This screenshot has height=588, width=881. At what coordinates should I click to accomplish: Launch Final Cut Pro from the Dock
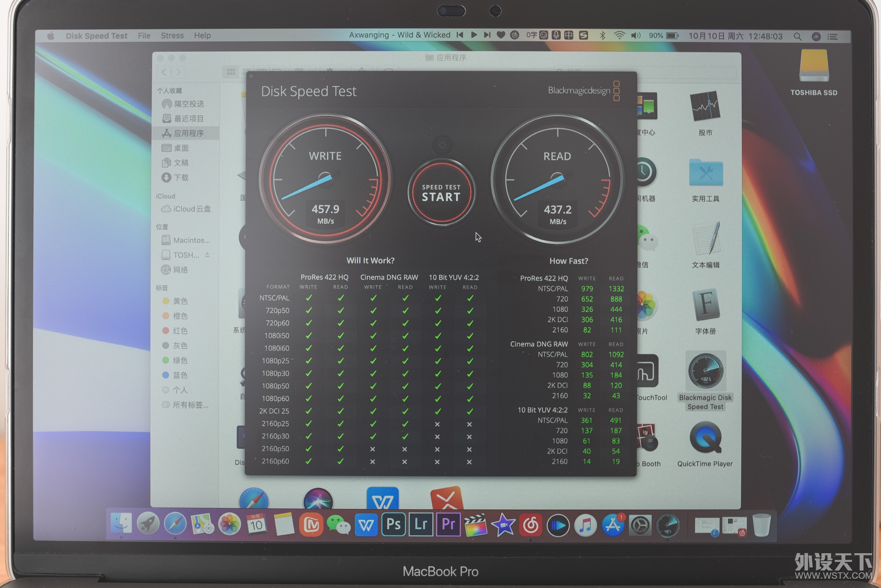475,525
